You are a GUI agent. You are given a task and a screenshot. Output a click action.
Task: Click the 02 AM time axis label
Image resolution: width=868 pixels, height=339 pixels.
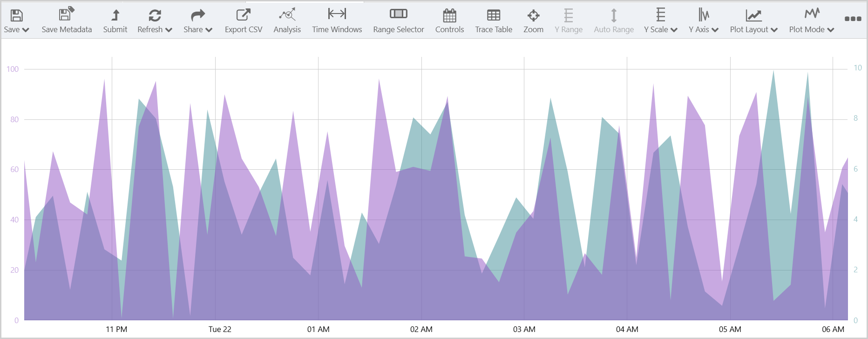point(421,329)
